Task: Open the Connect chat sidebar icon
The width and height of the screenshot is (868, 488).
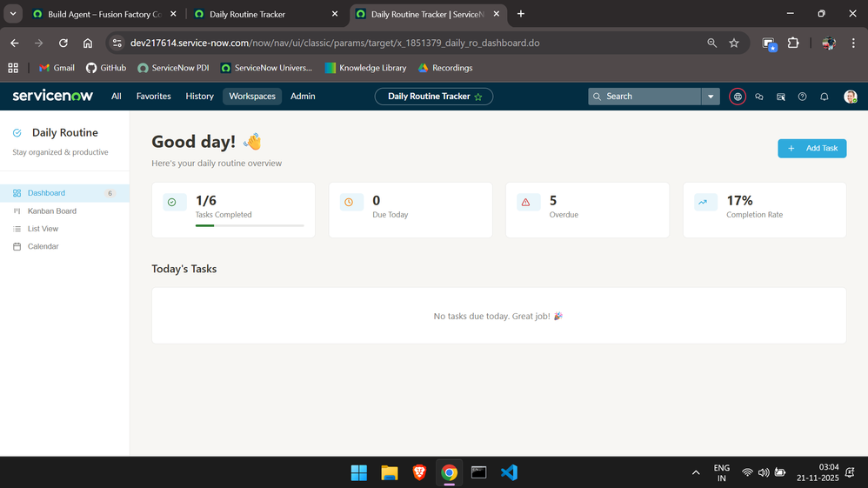Action: click(759, 97)
